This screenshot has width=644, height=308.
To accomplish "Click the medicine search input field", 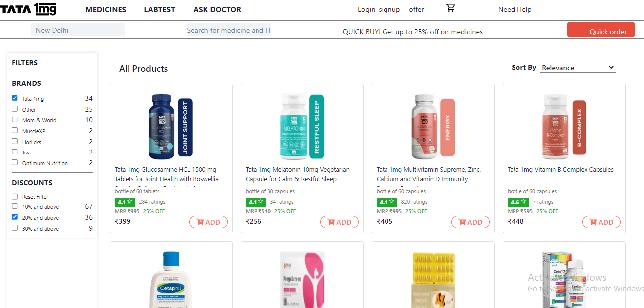I will (x=229, y=30).
